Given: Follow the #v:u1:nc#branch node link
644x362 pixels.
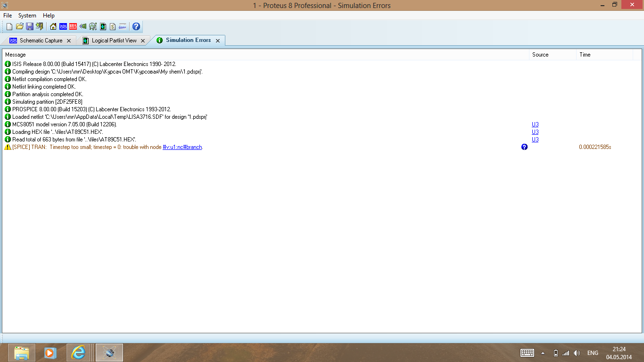Looking at the screenshot, I should click(182, 147).
